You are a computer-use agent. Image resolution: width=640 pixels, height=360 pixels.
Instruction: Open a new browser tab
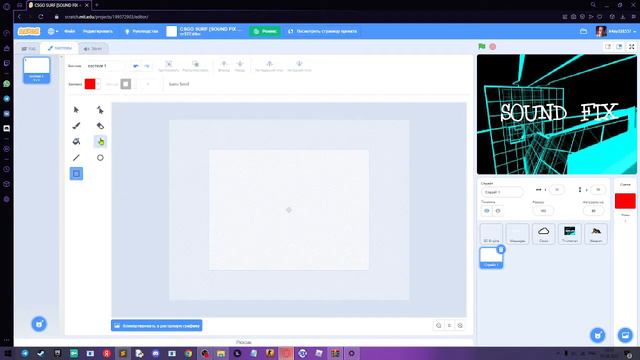[x=97, y=5]
